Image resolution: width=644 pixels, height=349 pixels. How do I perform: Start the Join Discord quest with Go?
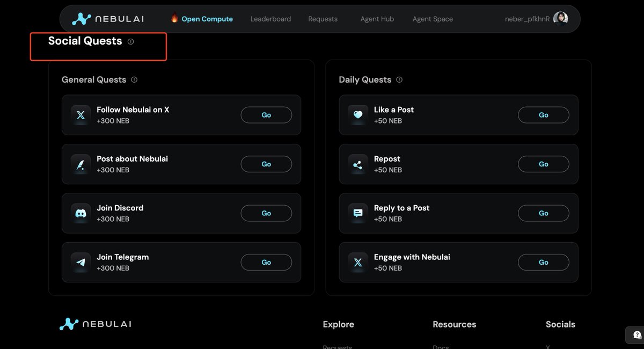266,213
